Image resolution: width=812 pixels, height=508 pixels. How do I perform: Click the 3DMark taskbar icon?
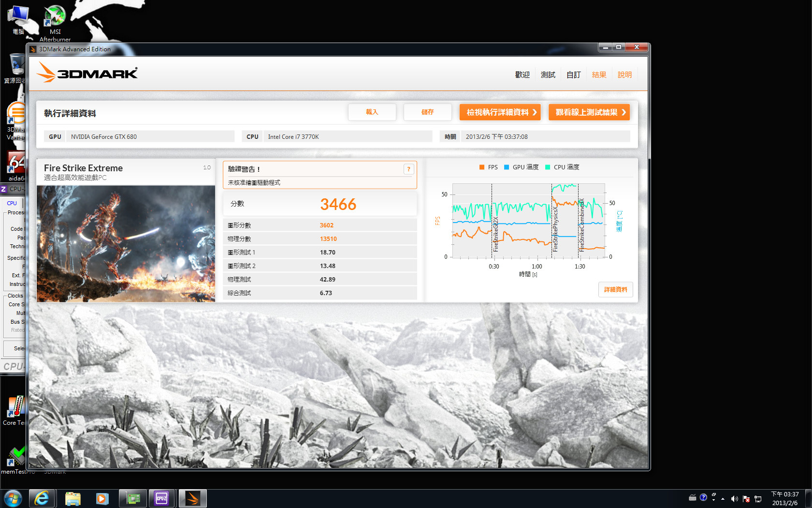point(193,498)
